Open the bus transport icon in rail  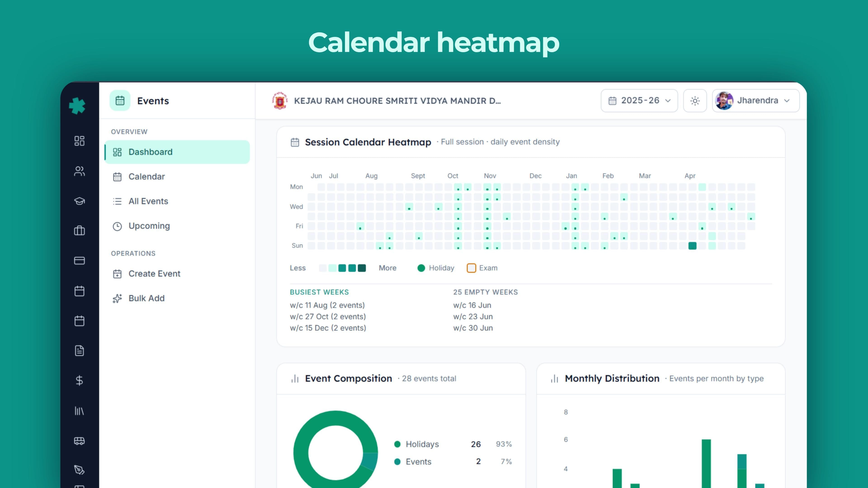pos(80,441)
